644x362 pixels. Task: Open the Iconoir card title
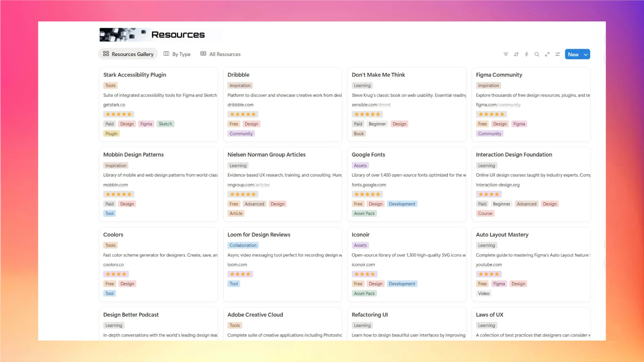tap(361, 235)
